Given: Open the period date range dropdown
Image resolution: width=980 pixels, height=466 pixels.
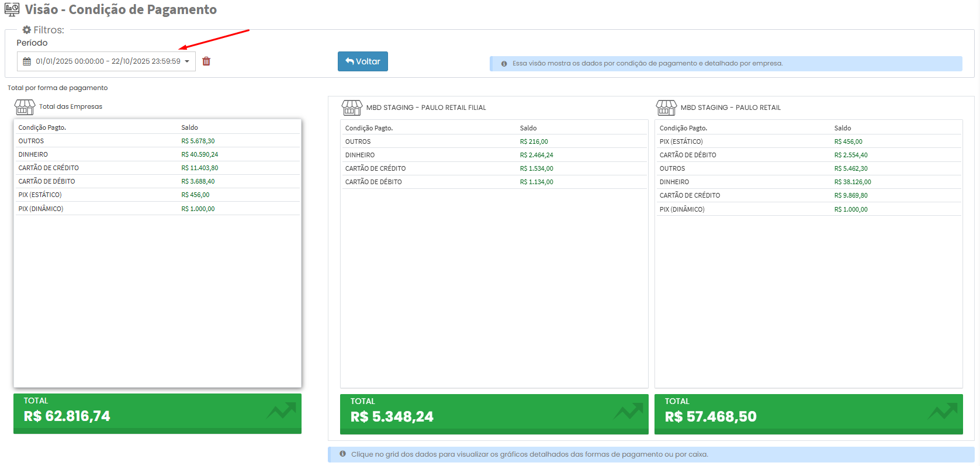Looking at the screenshot, I should pyautogui.click(x=187, y=61).
